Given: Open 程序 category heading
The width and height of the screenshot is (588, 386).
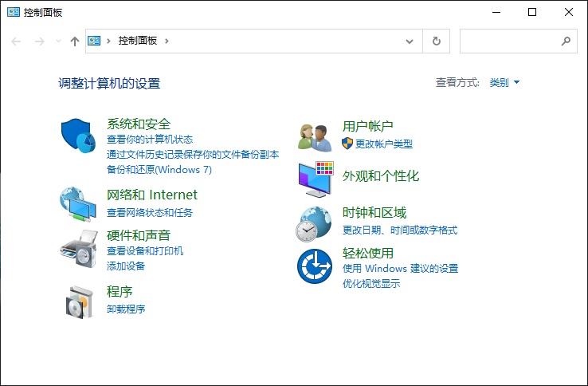Looking at the screenshot, I should (120, 291).
